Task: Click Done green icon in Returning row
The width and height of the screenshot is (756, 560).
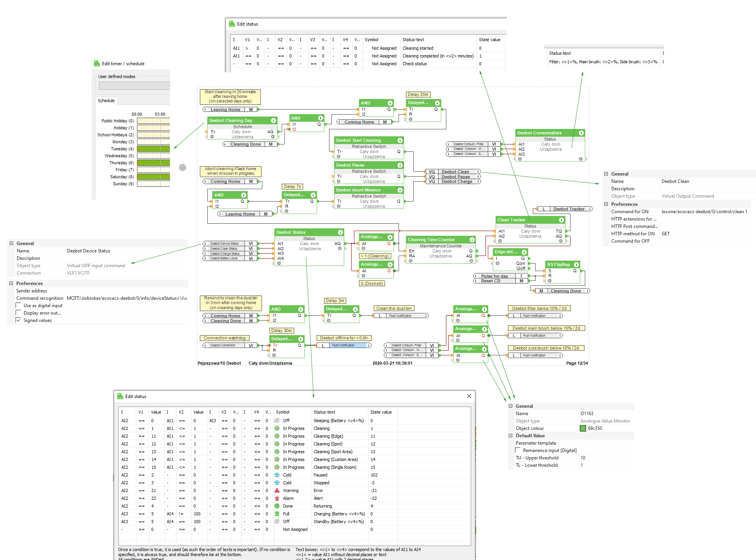Action: click(x=277, y=506)
